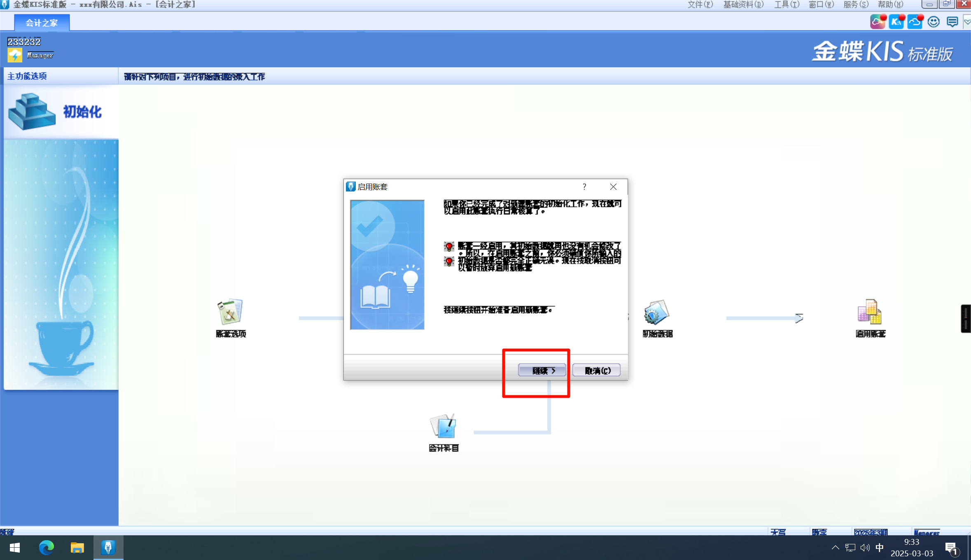Click the 继续 button in dialog
This screenshot has width=971, height=560.
542,370
